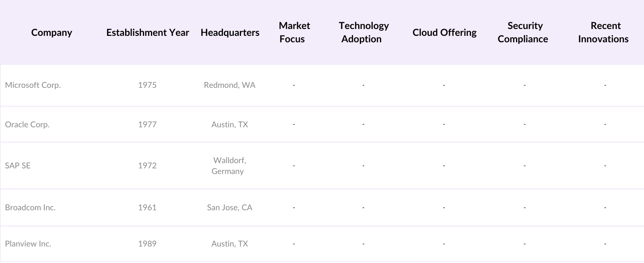
Task: Click the San Jose, CA headquarters cell
Action: tap(229, 207)
